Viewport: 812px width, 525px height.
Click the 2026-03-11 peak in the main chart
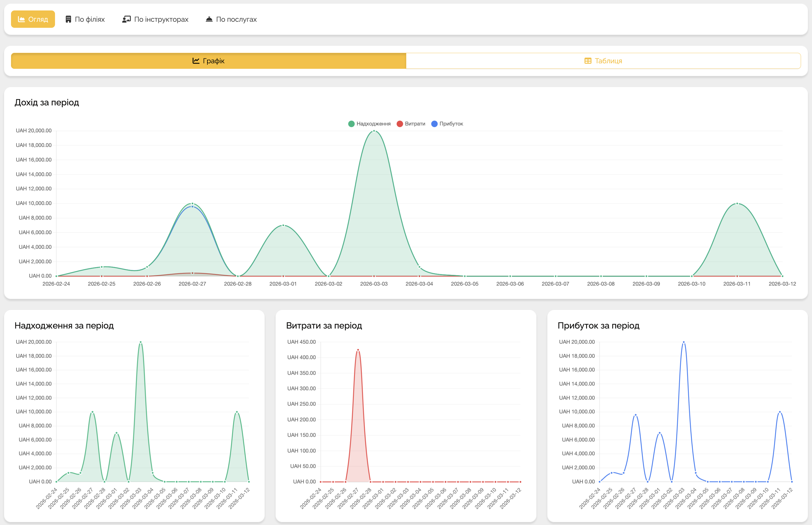tap(737, 204)
